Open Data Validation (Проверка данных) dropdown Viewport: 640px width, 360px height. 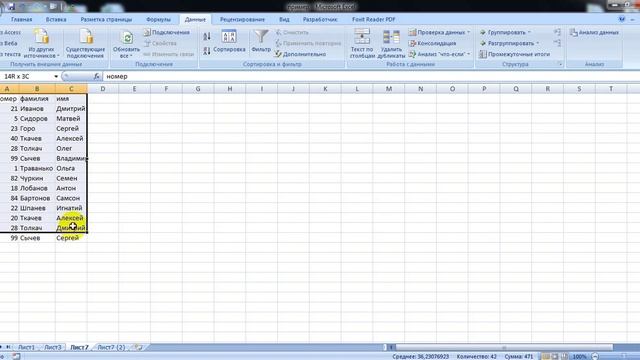[439, 32]
